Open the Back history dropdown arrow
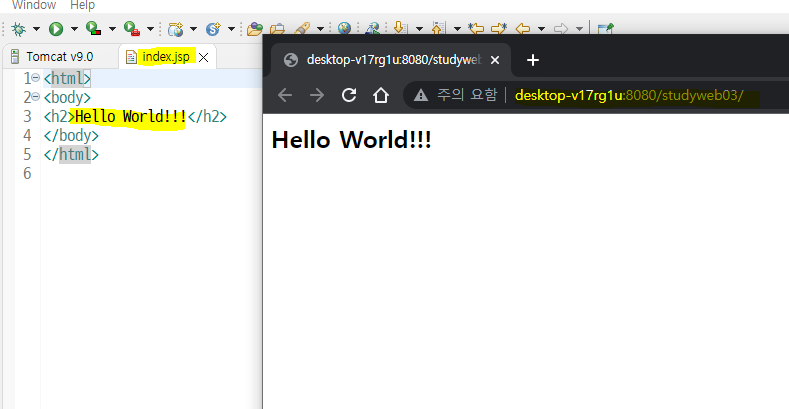 click(541, 29)
